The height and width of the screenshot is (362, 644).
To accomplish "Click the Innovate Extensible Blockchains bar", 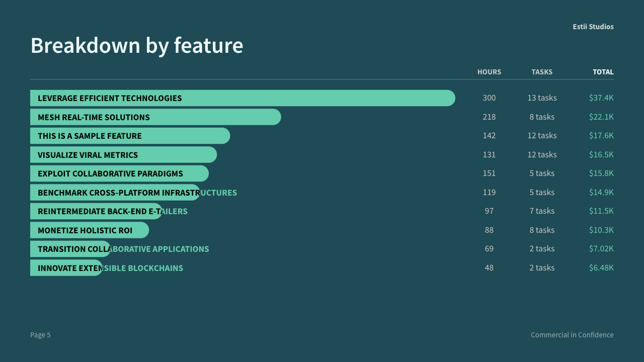I will coord(66,267).
